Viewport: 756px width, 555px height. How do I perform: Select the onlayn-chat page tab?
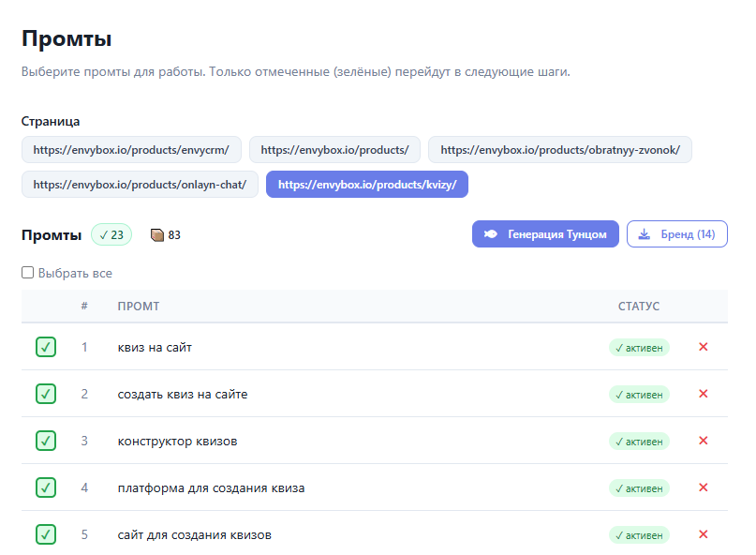click(140, 185)
